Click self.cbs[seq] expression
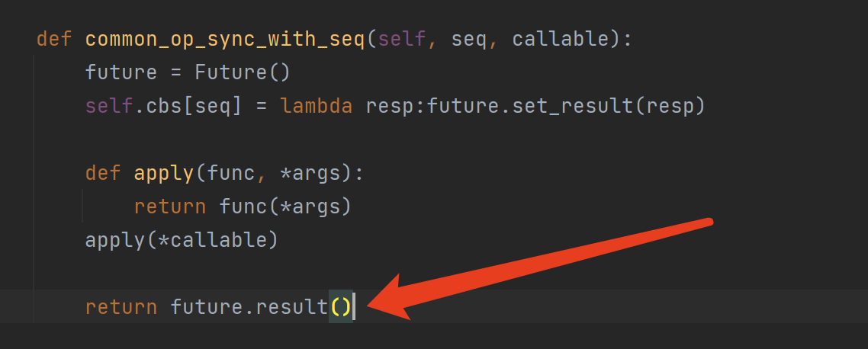This screenshot has height=349, width=868. [x=164, y=106]
